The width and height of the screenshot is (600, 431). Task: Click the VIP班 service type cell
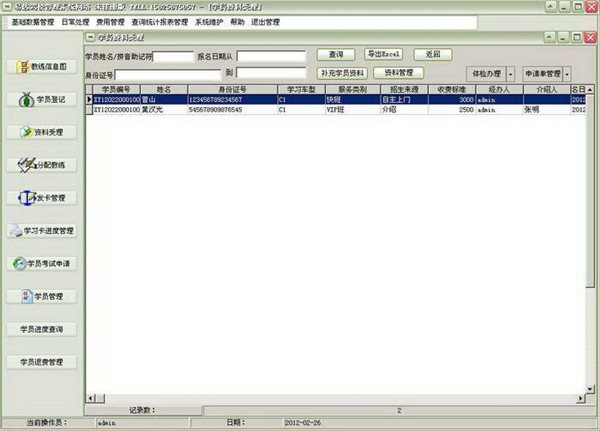click(x=353, y=109)
